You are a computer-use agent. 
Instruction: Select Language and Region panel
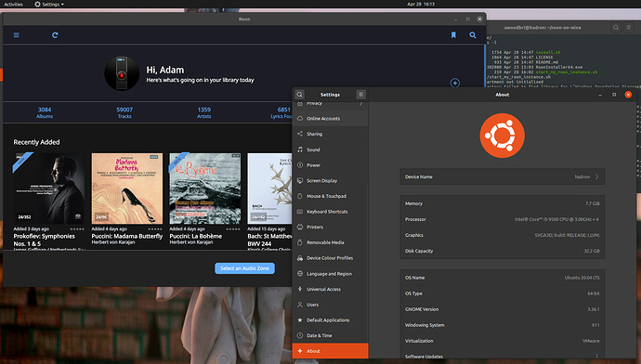pyautogui.click(x=331, y=274)
